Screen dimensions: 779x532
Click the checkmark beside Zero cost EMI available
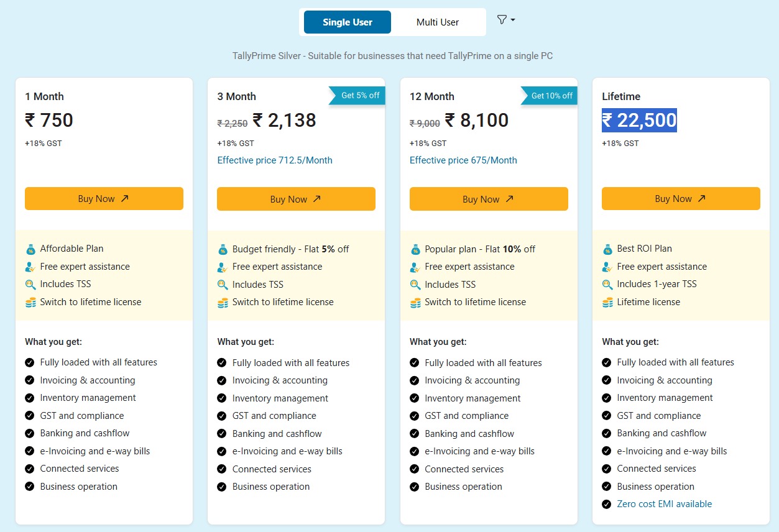607,504
